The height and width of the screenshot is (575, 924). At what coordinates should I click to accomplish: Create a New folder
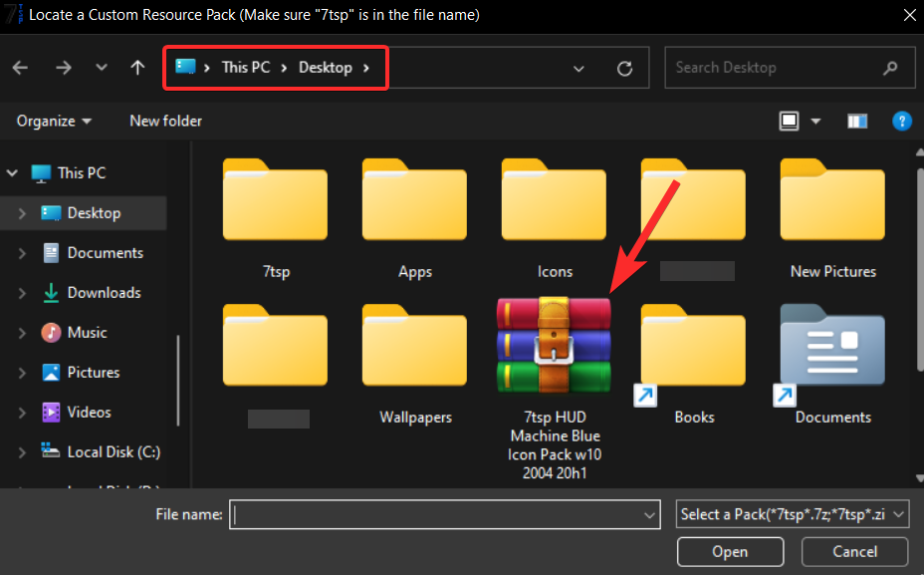coord(165,121)
